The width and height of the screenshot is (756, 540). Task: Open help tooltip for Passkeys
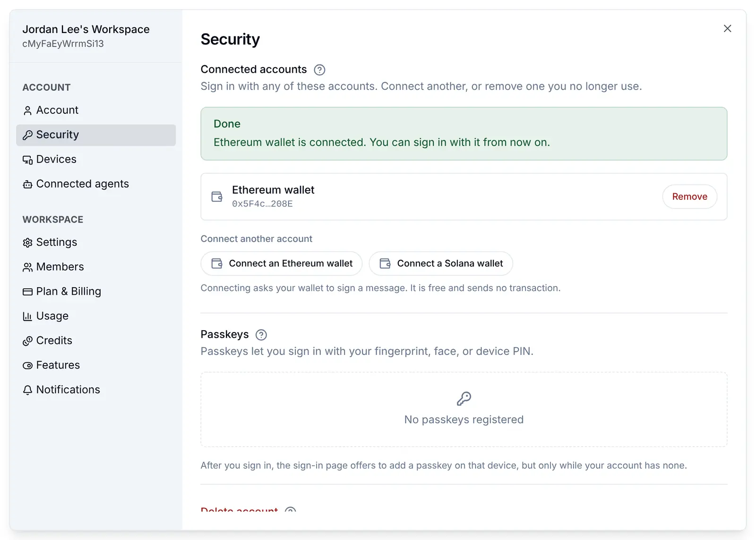point(261,335)
